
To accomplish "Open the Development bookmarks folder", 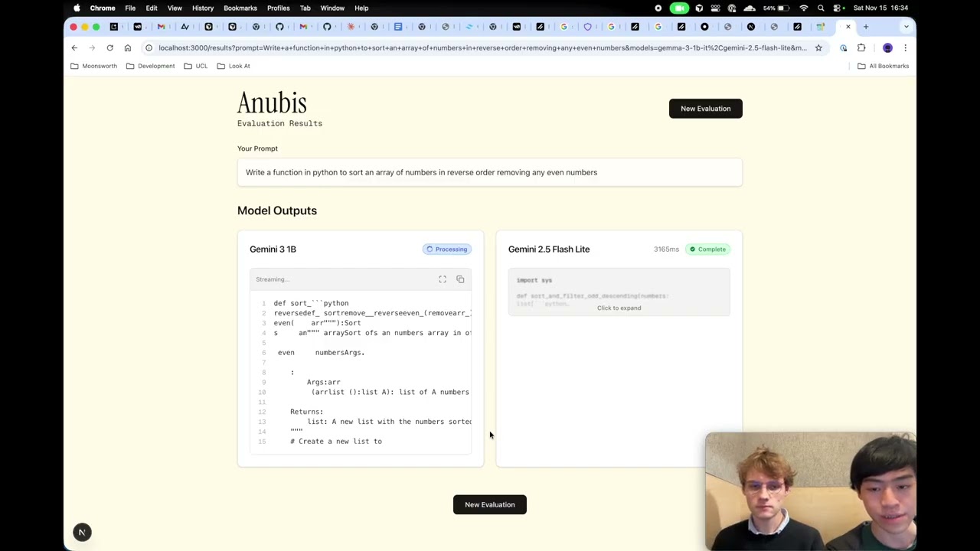I will [x=151, y=66].
